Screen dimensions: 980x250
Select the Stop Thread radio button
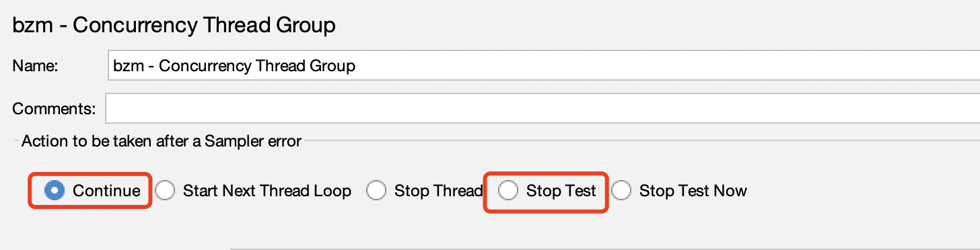(x=376, y=191)
